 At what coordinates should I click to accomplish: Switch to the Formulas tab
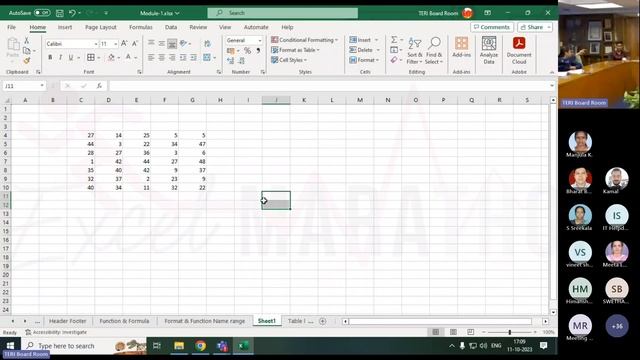point(140,27)
